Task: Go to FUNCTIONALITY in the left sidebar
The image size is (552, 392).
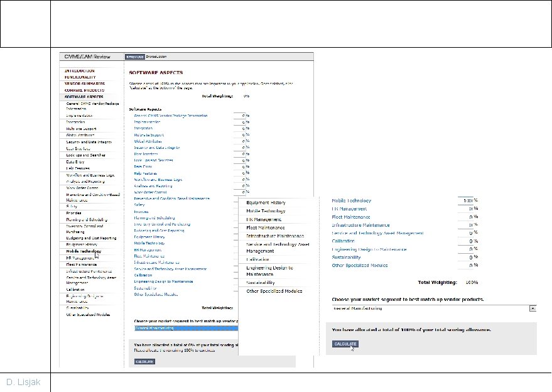Action: (x=80, y=77)
